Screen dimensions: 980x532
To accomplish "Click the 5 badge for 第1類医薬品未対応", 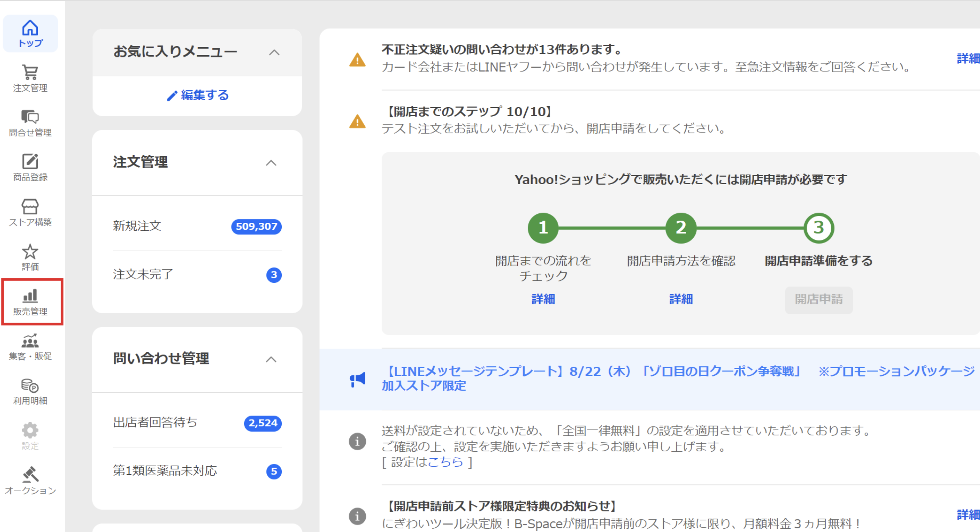I will point(274,472).
